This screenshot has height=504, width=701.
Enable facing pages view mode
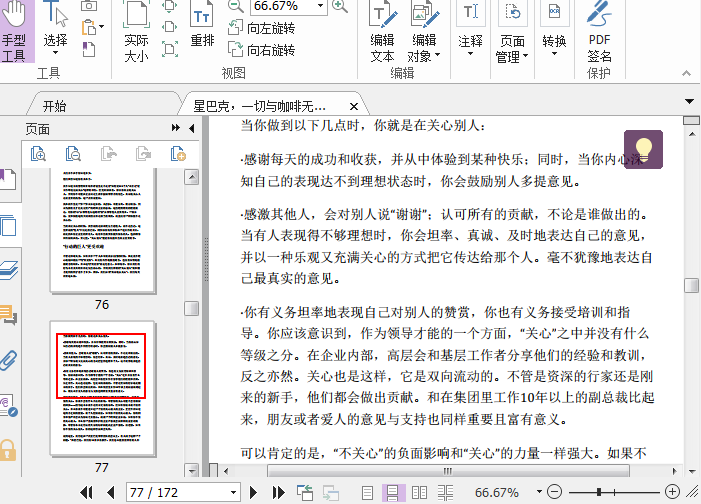point(419,493)
